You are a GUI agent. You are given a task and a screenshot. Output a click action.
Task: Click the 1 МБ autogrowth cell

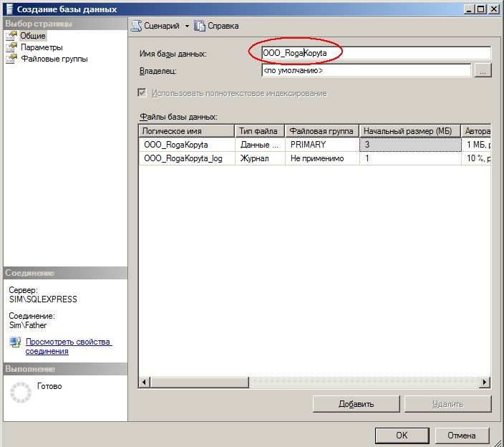click(x=476, y=145)
